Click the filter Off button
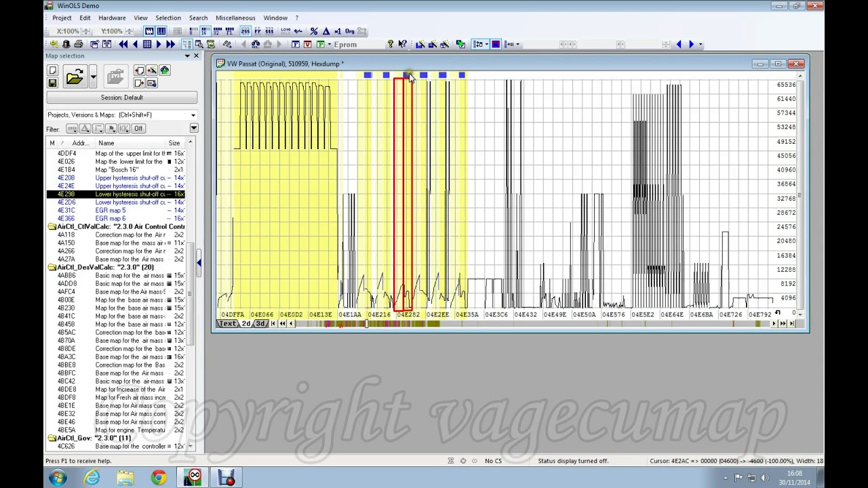The height and width of the screenshot is (488, 868). (138, 128)
